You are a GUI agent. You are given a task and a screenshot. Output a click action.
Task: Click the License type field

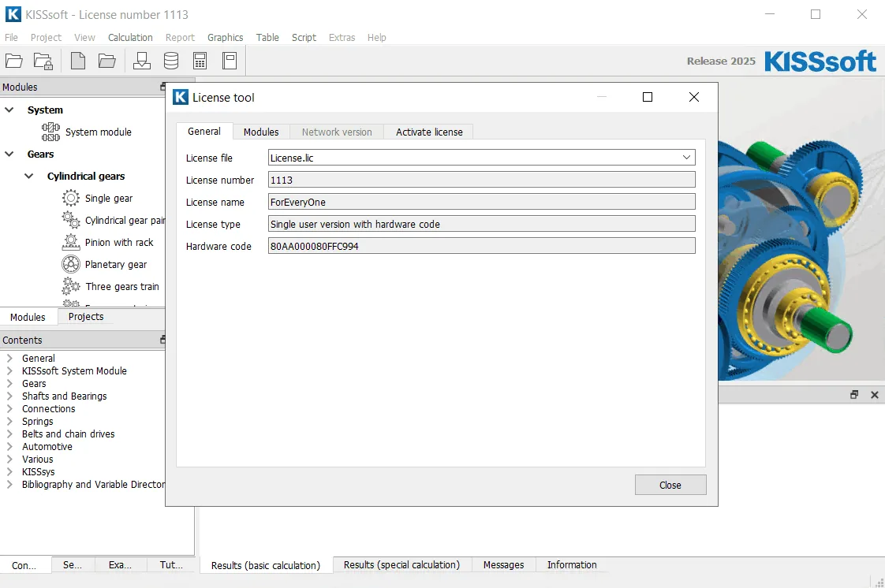[x=481, y=224]
